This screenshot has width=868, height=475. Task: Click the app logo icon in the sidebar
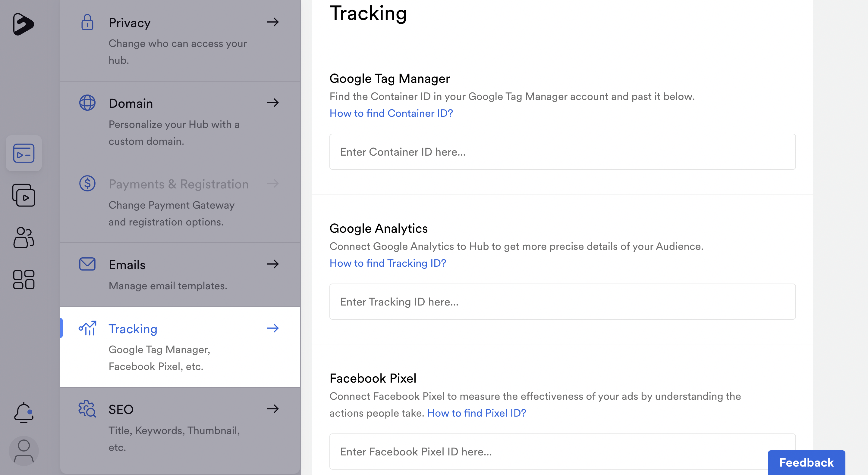tap(23, 24)
